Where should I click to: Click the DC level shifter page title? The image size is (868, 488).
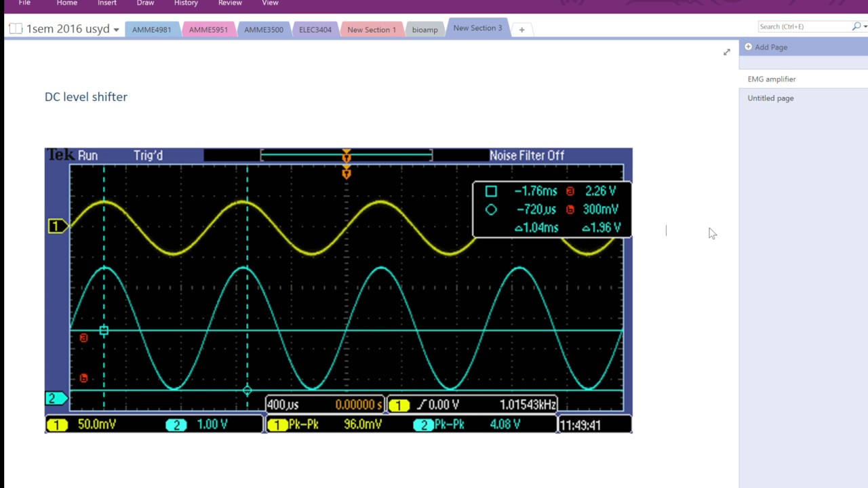click(x=86, y=97)
